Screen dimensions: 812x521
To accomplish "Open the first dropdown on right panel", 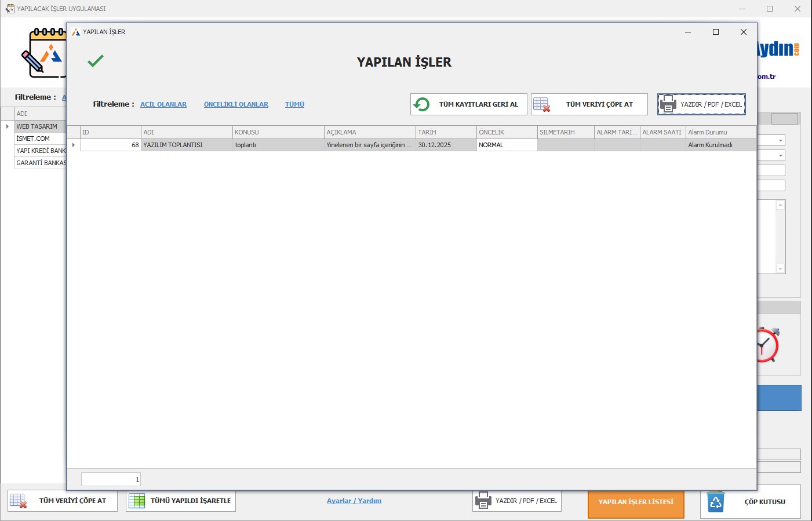I will pos(780,140).
